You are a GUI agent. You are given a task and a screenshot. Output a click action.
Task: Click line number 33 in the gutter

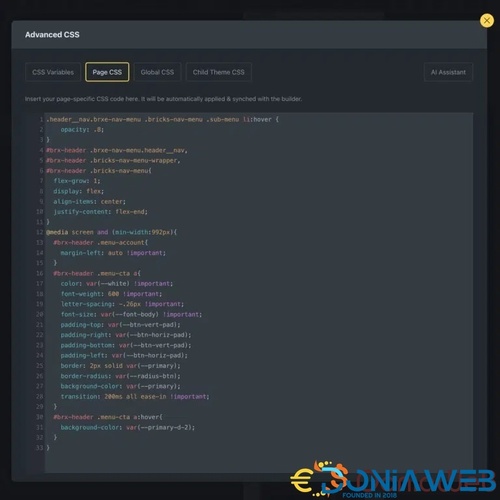pos(40,448)
